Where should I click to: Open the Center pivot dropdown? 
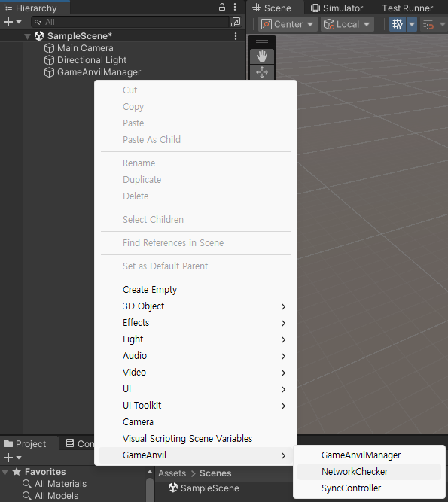pos(288,24)
